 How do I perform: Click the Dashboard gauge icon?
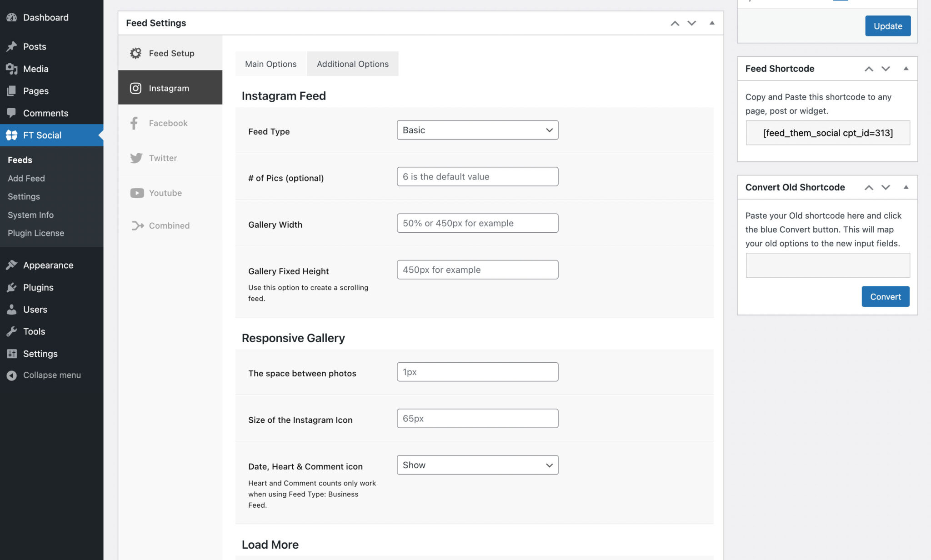click(x=12, y=18)
